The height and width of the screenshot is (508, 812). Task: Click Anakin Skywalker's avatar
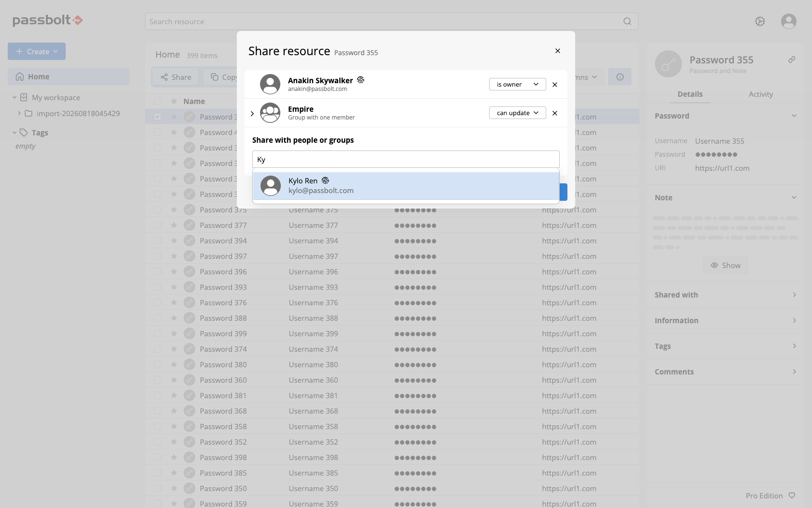coord(270,84)
